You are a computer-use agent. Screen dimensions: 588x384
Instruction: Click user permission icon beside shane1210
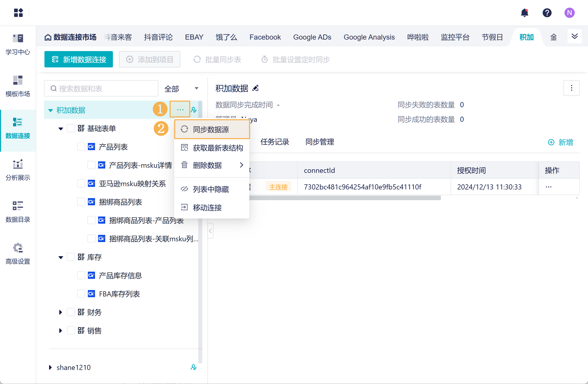193,367
